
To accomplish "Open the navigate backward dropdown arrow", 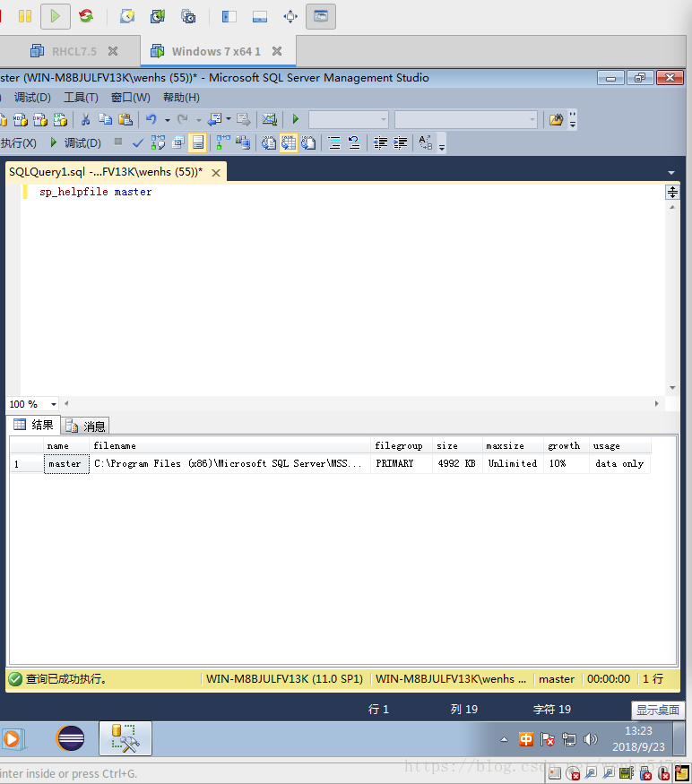I will 229,119.
